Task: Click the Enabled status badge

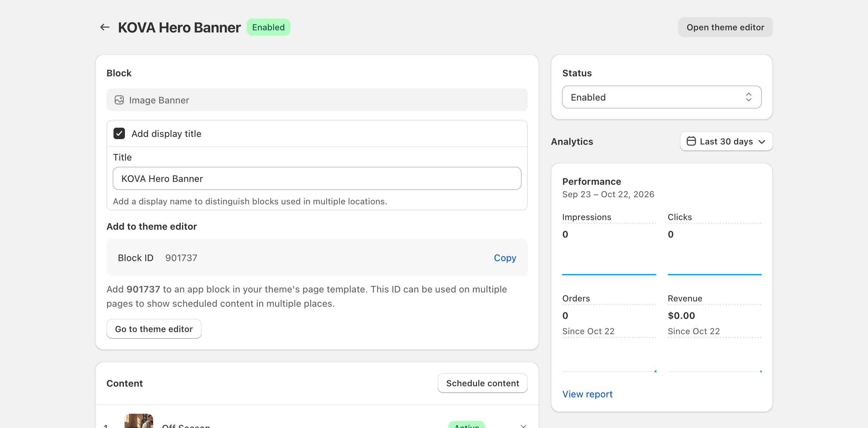Action: tap(268, 27)
